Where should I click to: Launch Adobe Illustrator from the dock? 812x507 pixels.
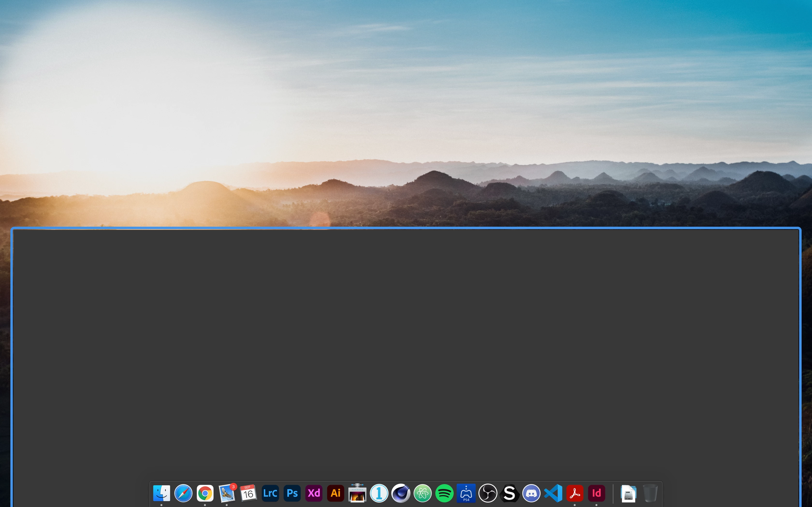click(x=335, y=493)
